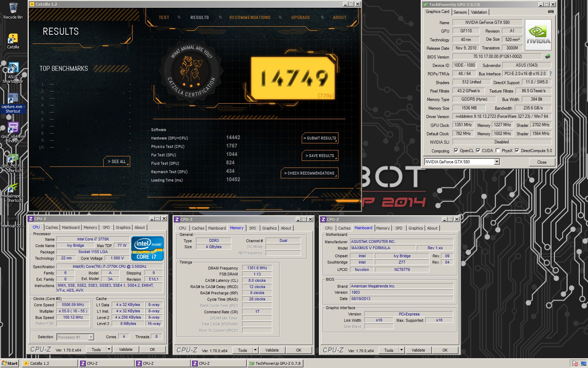Viewport: 588px width, 368px height.
Task: Click the Physics Test score 1767
Action: (x=232, y=146)
